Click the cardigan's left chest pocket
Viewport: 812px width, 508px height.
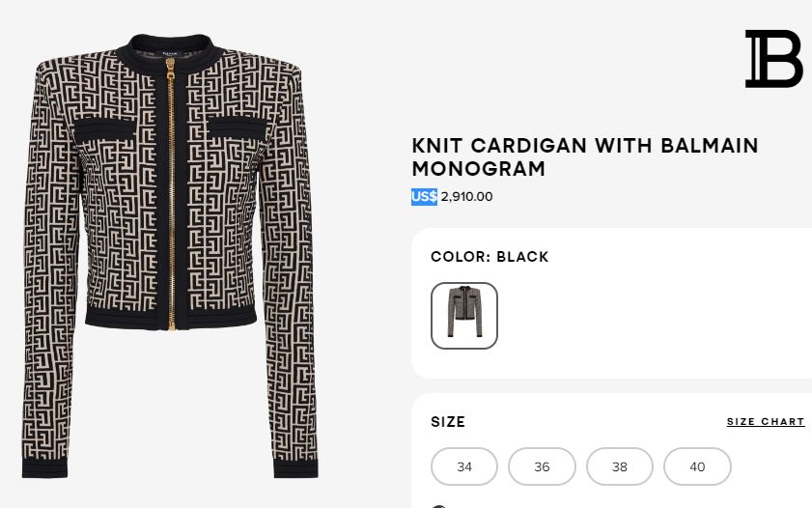(x=106, y=127)
